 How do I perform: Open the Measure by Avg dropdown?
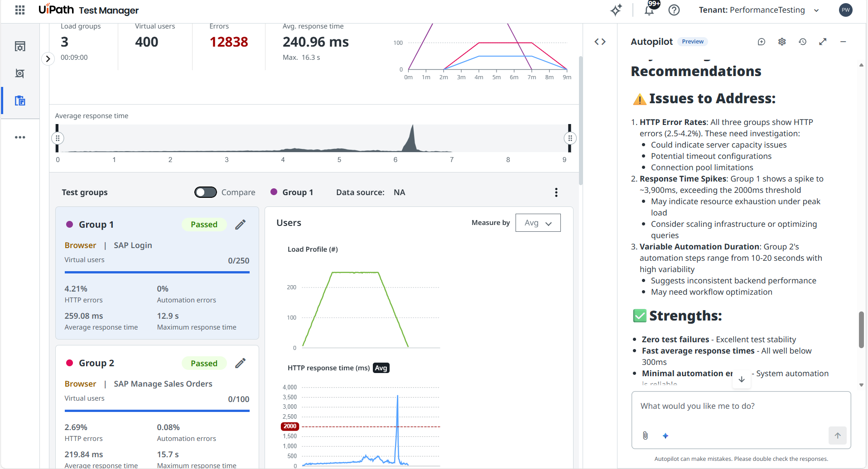click(x=538, y=223)
